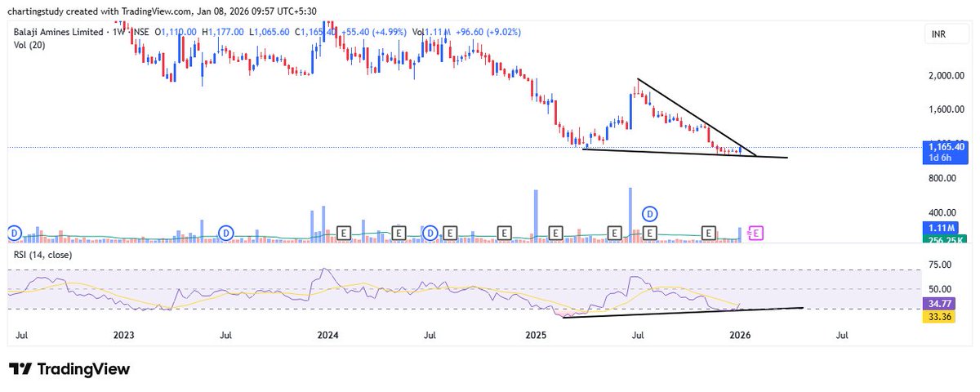The image size is (980, 392).
Task: Click the Jul label after 2026
Action: click(842, 336)
